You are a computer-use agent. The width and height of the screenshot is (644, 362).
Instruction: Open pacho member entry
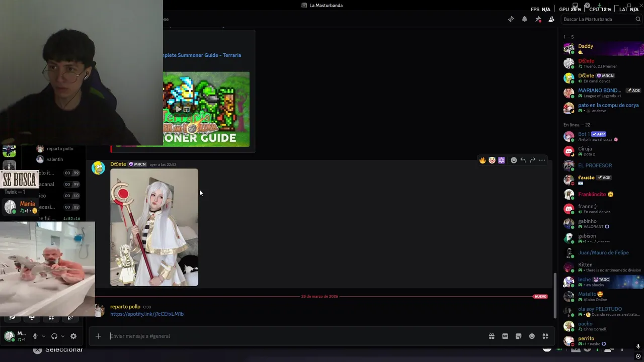(x=601, y=326)
